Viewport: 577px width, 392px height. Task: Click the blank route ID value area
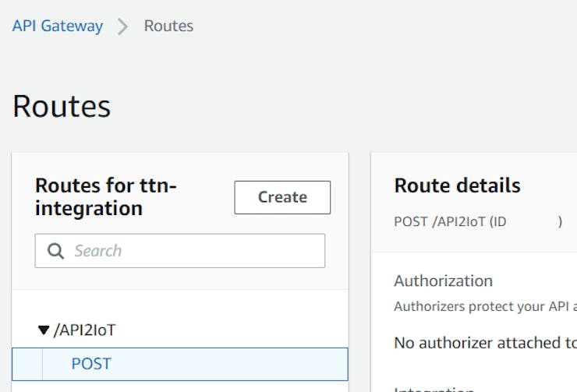[x=533, y=222]
